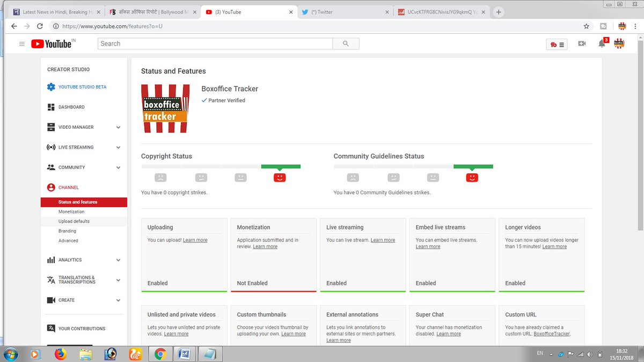
Task: View site information icon in address bar
Action: pos(55,26)
